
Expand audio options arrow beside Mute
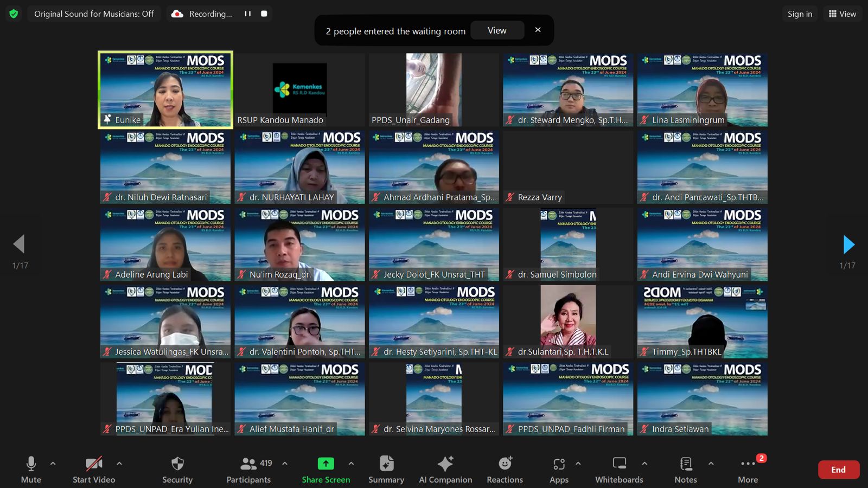(x=53, y=464)
